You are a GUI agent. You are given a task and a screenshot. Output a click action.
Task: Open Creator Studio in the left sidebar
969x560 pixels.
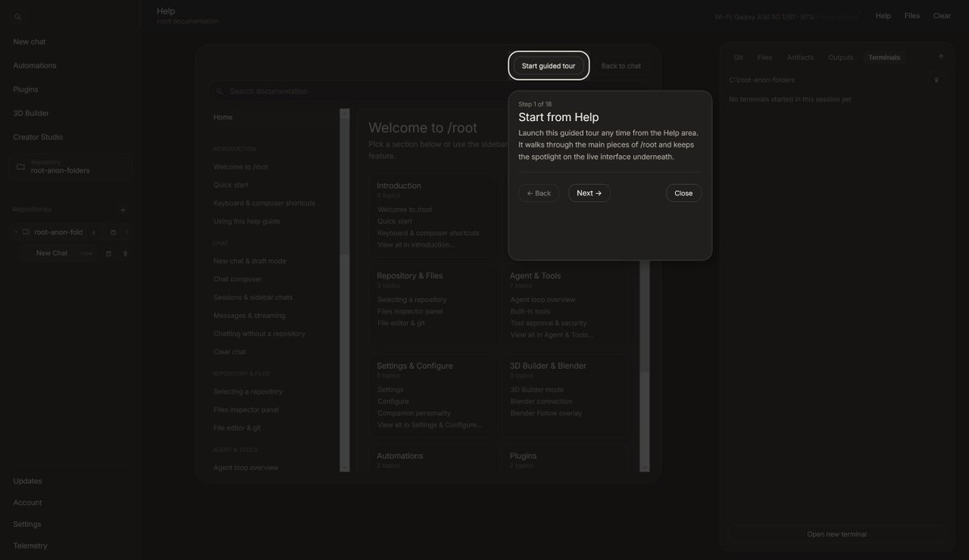(38, 136)
